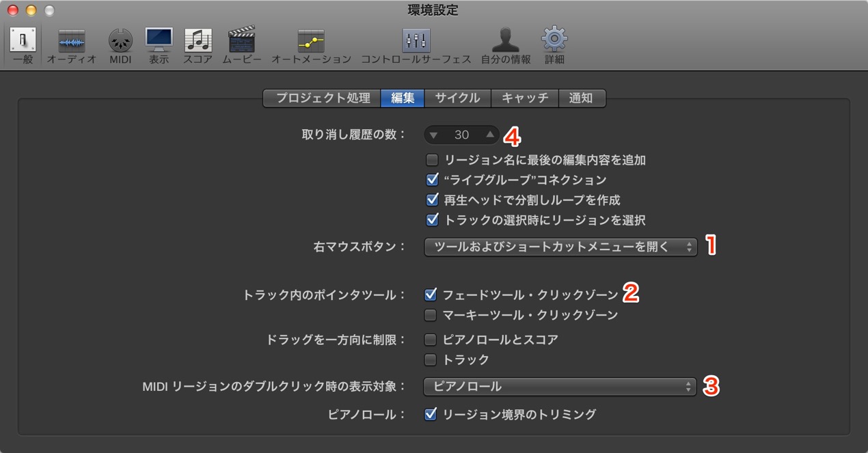
Task: Toggle リージョン境界のトリミング checkbox
Action: (x=431, y=414)
